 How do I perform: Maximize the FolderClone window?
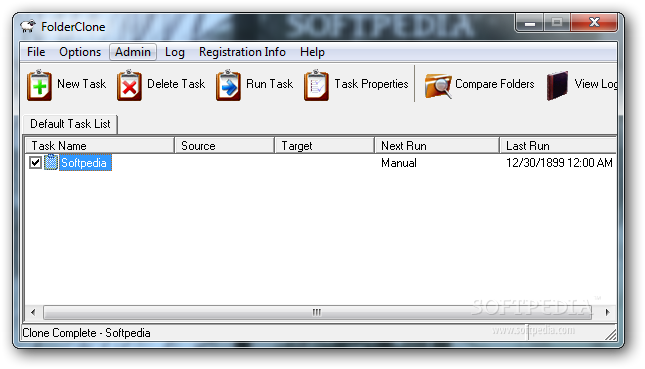[557, 23]
